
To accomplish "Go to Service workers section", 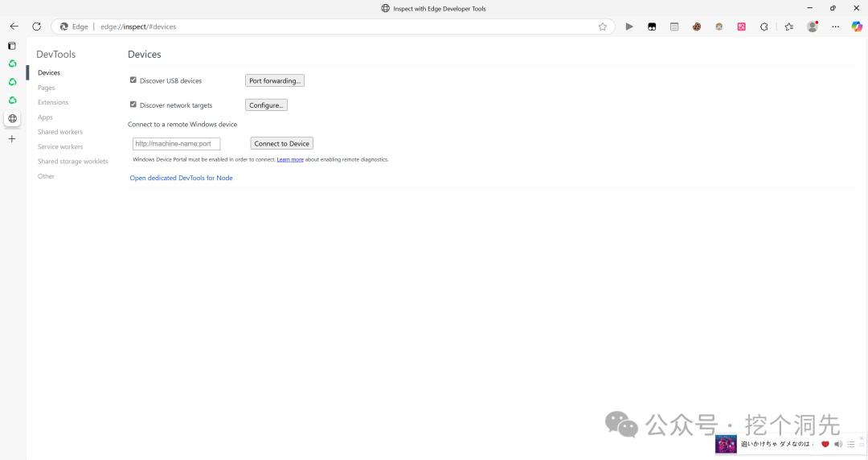I will point(60,146).
